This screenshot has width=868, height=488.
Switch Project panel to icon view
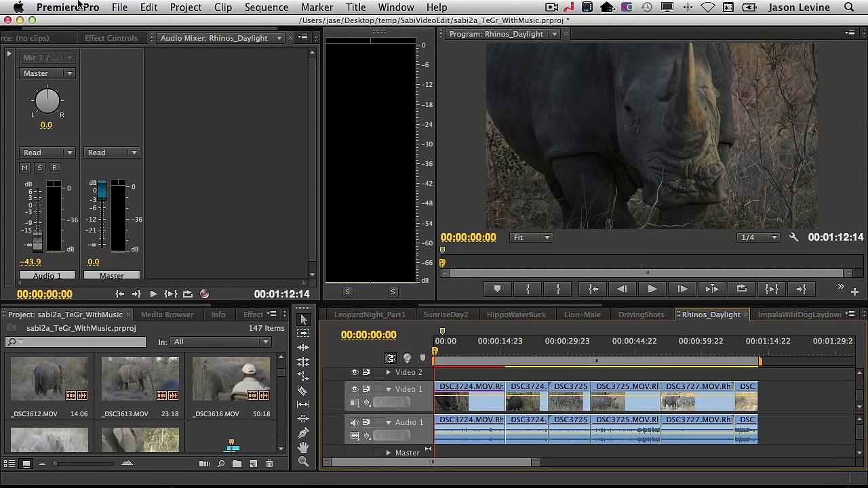click(26, 464)
